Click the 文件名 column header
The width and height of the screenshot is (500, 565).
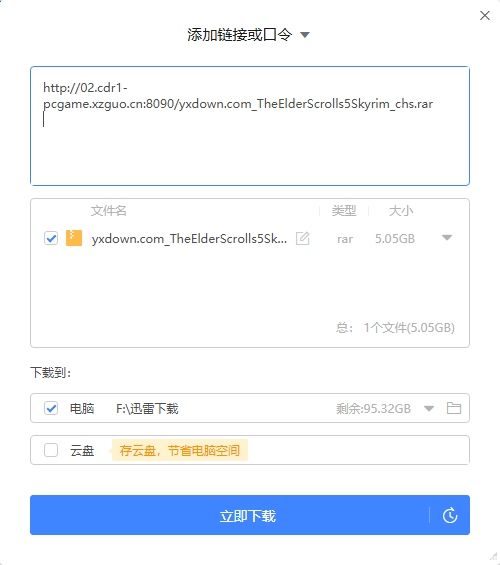point(108,211)
